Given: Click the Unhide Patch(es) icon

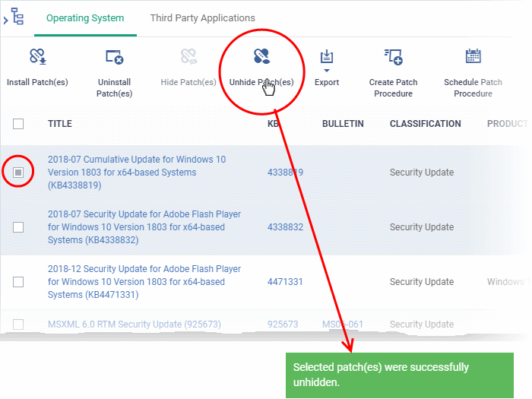Looking at the screenshot, I should click(261, 56).
